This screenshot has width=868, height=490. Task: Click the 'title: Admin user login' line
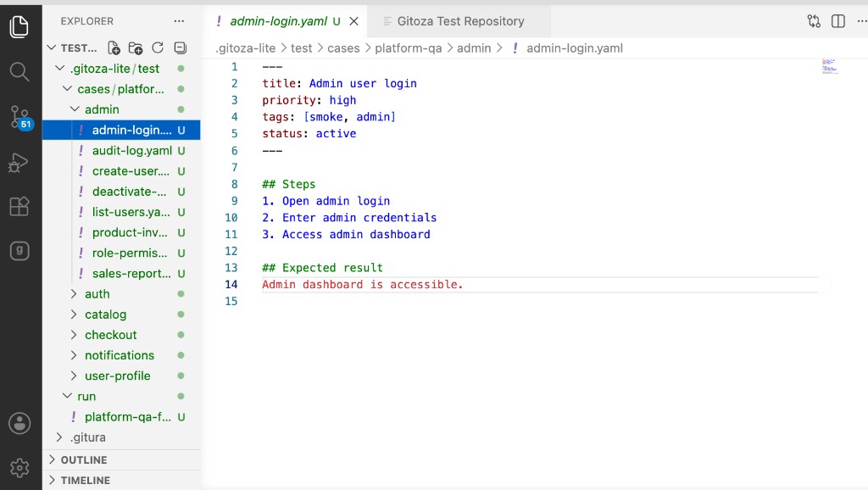pos(339,84)
